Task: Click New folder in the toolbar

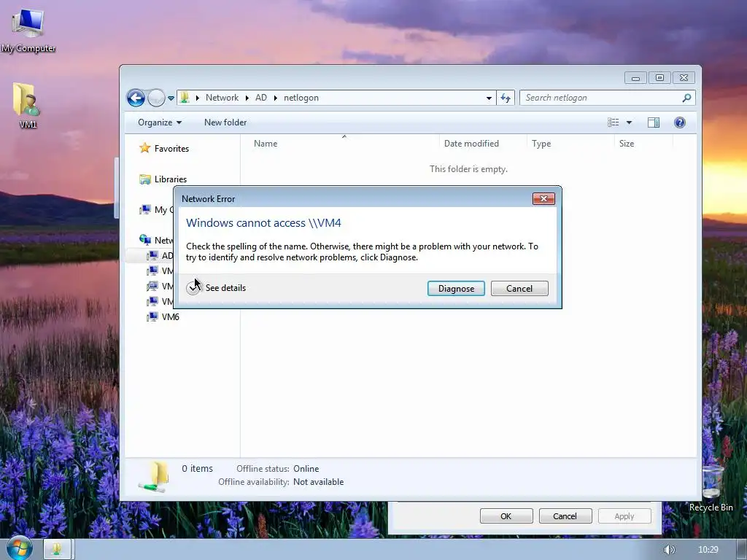Action: click(225, 122)
